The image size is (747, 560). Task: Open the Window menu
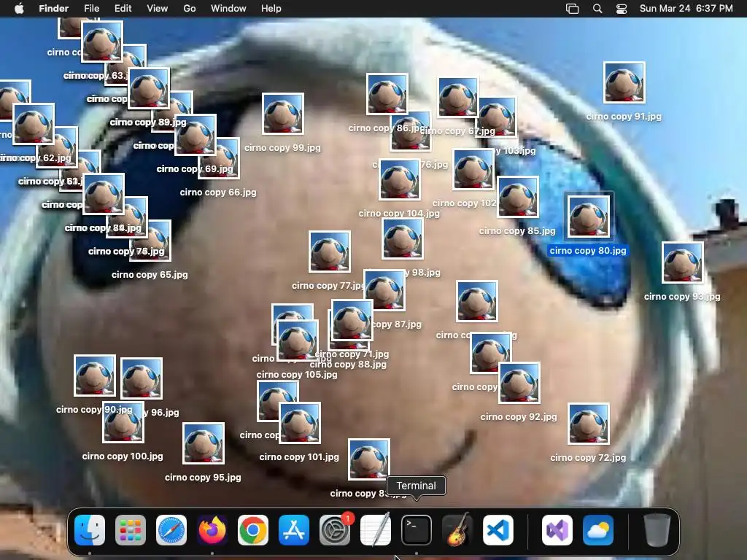[228, 9]
